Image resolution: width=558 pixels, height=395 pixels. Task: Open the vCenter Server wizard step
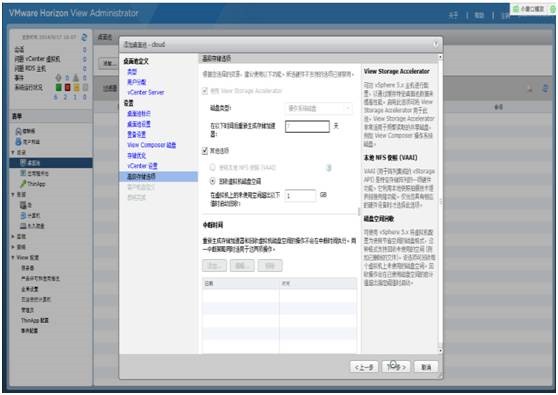click(146, 92)
